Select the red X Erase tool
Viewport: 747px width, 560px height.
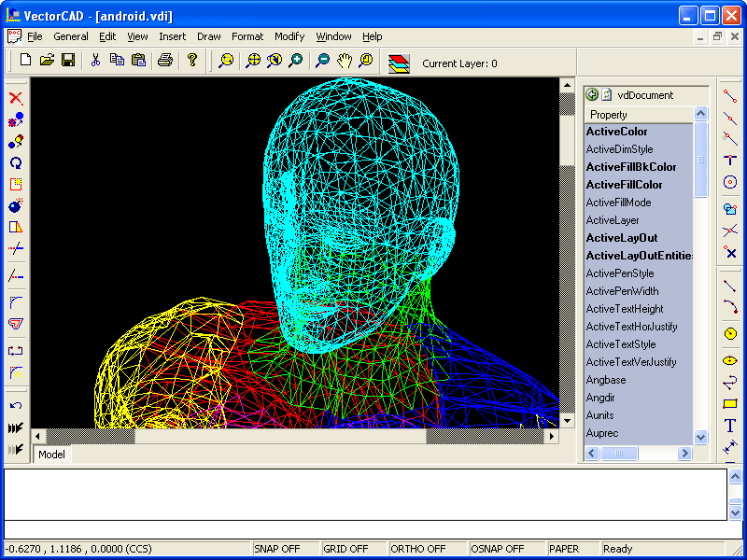point(16,98)
